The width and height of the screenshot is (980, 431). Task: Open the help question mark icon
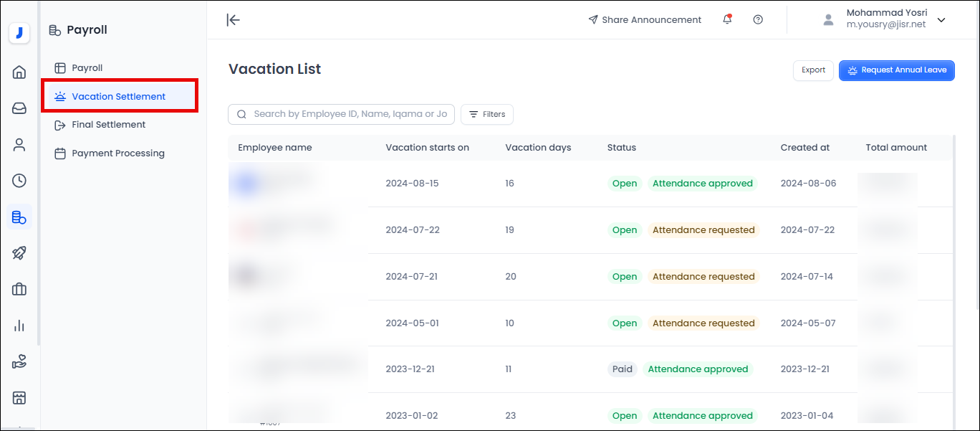[x=758, y=19]
